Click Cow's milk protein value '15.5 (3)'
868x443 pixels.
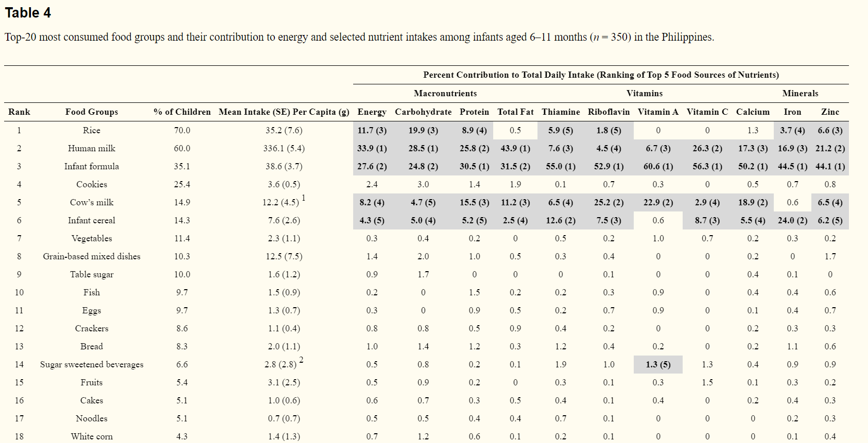(x=474, y=203)
